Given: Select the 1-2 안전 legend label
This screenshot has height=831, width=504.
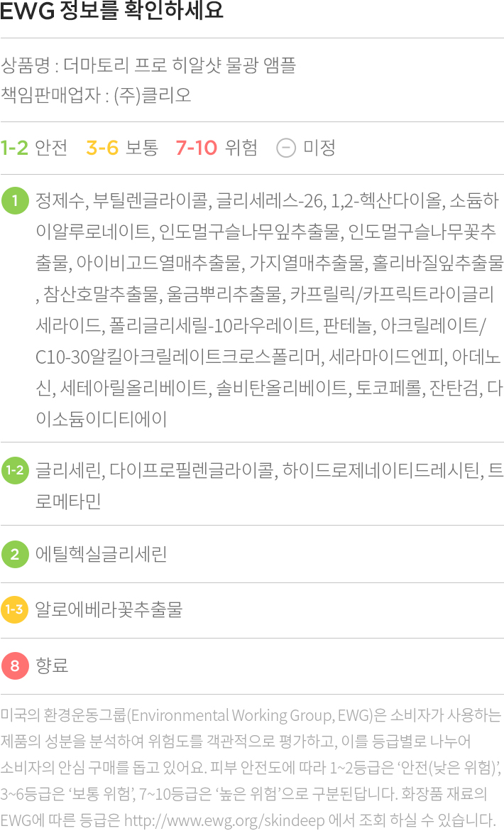Looking at the screenshot, I should 34,148.
